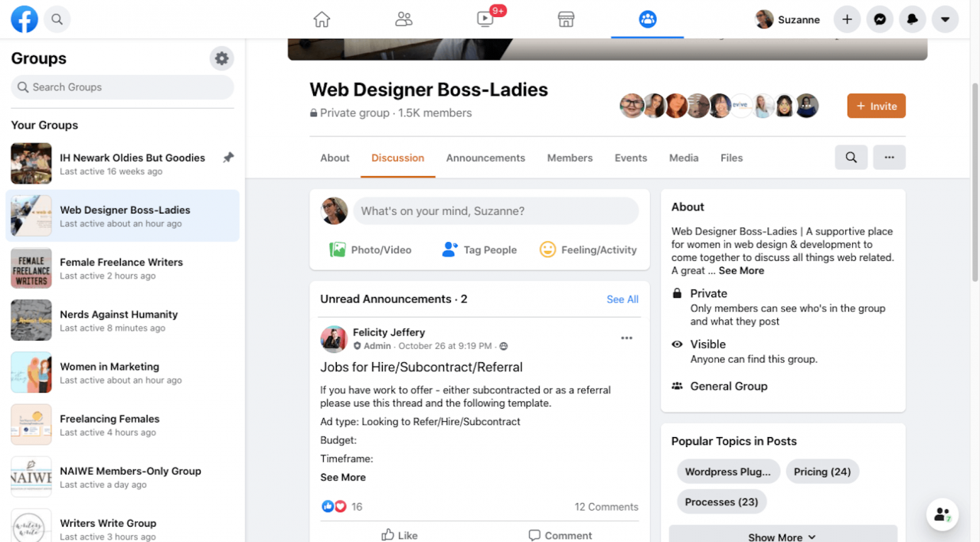Open the notifications bell
This screenshot has height=542, width=980.
[x=912, y=19]
